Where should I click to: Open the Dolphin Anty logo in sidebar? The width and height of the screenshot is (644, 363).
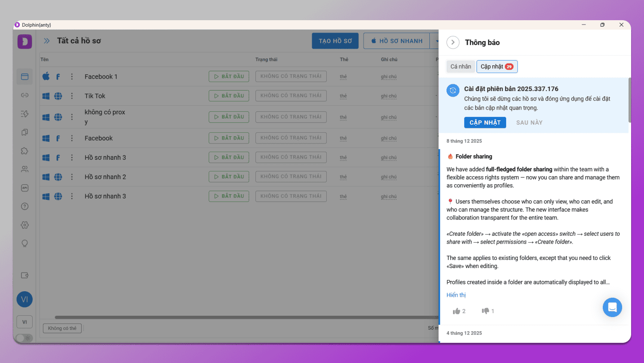24,41
